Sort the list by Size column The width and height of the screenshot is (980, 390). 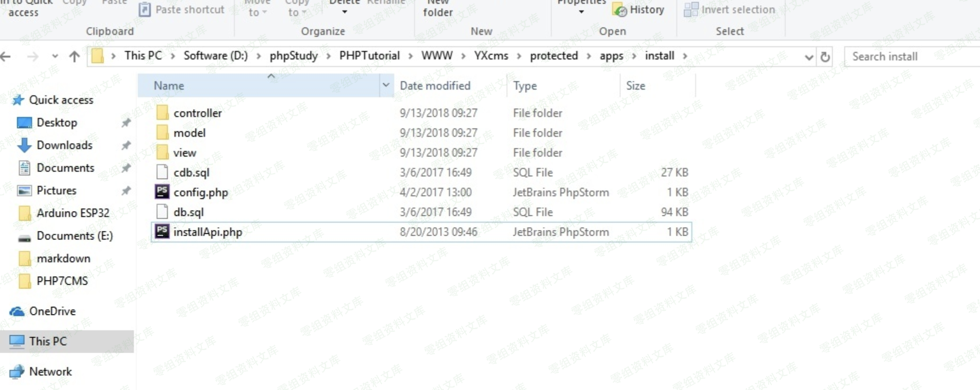(635, 85)
